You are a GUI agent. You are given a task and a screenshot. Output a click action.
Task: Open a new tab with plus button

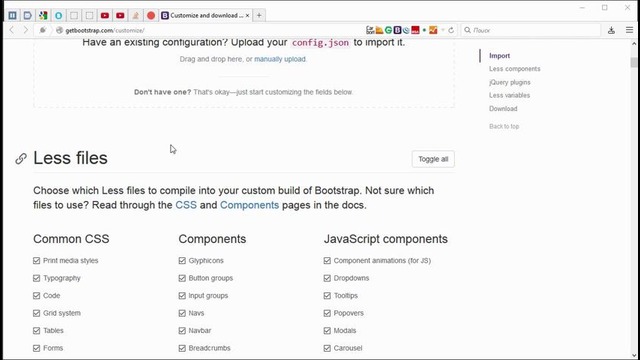point(259,16)
